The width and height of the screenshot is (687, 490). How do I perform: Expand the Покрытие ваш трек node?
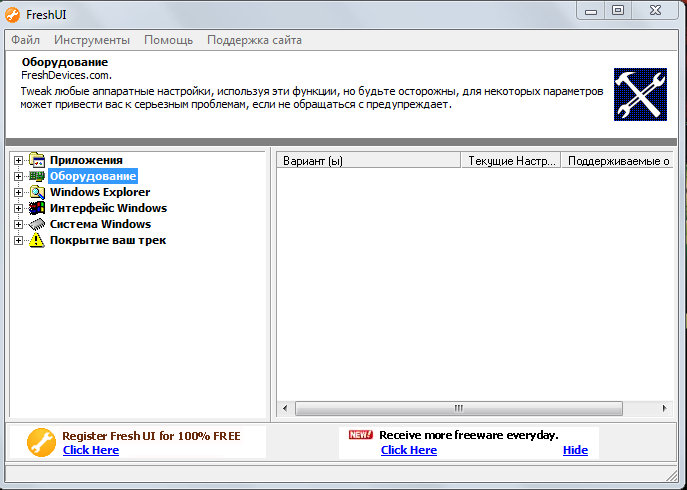point(18,241)
